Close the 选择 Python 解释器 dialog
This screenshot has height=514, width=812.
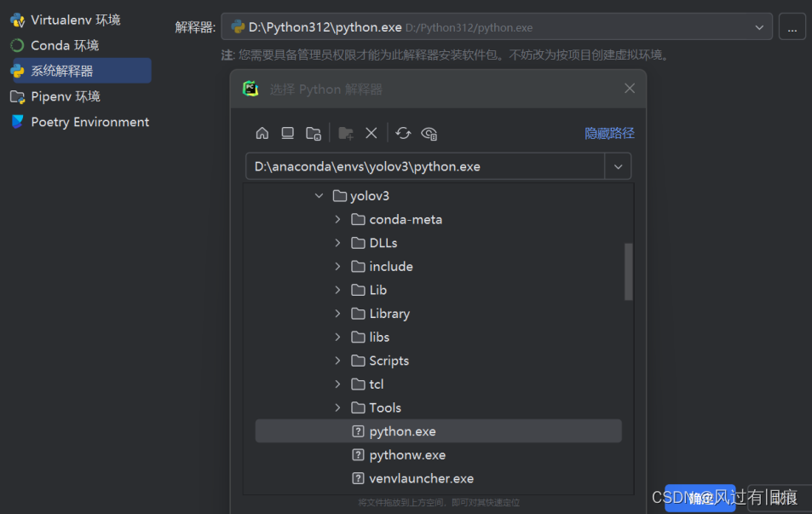click(629, 89)
